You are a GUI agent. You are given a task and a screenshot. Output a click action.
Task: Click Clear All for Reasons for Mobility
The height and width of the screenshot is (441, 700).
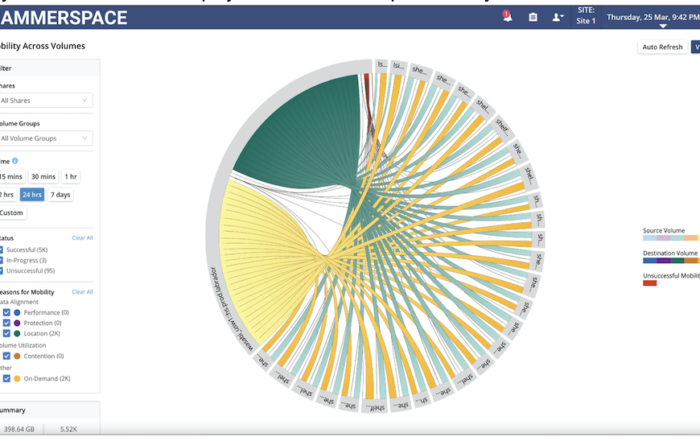point(82,292)
